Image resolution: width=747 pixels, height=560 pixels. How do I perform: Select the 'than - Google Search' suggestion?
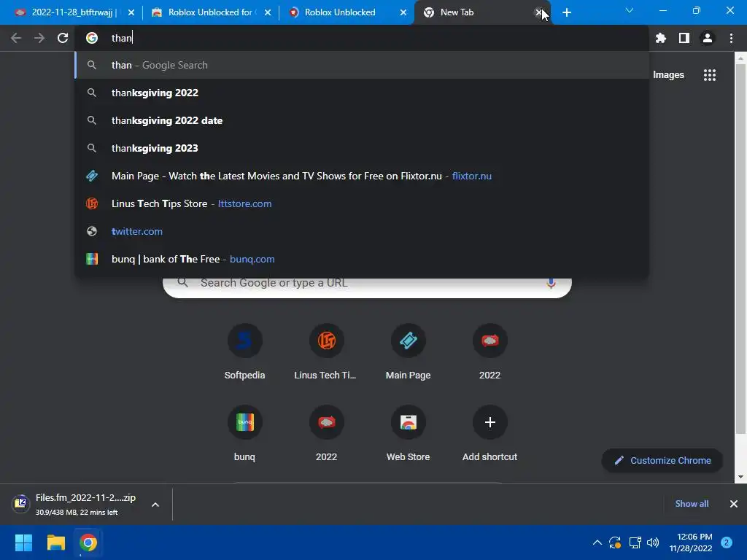[x=362, y=65]
